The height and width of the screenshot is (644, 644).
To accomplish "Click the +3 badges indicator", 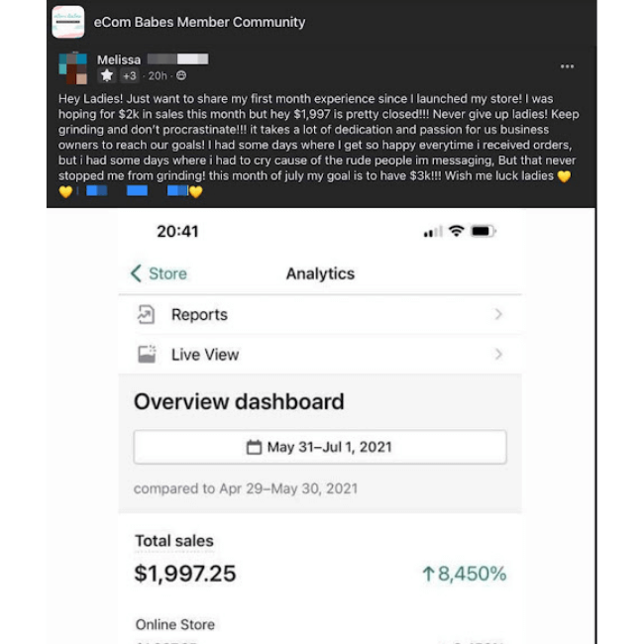I will 130,76.
